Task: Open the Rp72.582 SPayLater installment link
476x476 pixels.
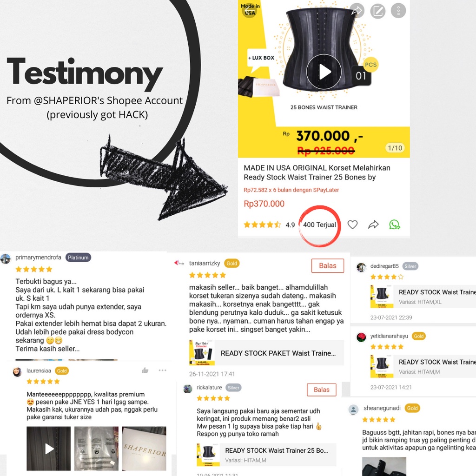Action: 291,190
